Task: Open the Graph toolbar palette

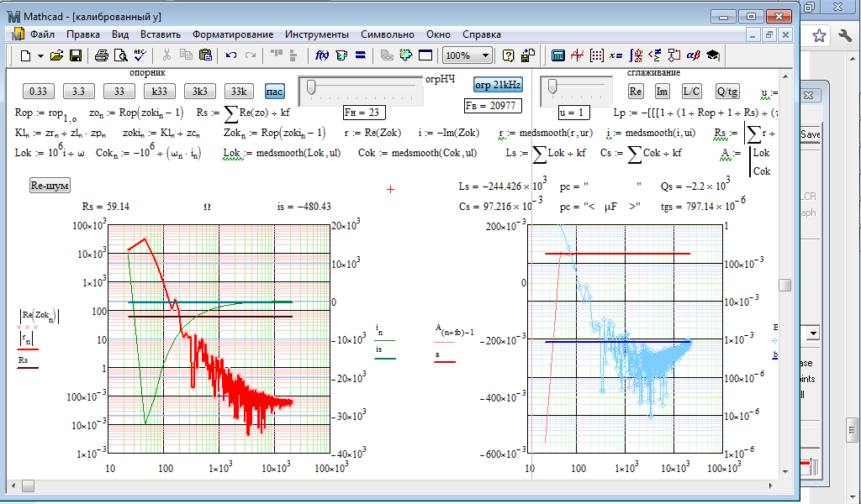Action: click(577, 55)
